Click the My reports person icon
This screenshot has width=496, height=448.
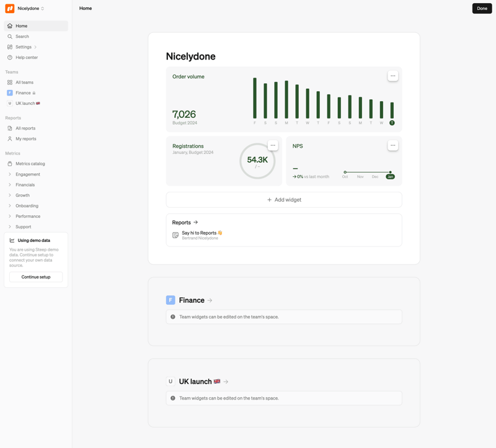coord(10,138)
